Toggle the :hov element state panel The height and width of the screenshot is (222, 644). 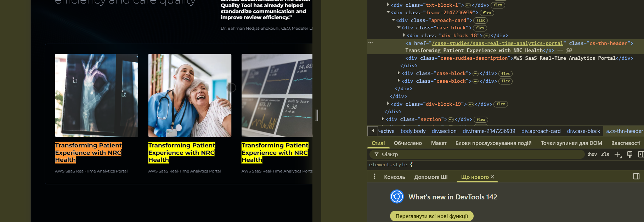[592, 154]
